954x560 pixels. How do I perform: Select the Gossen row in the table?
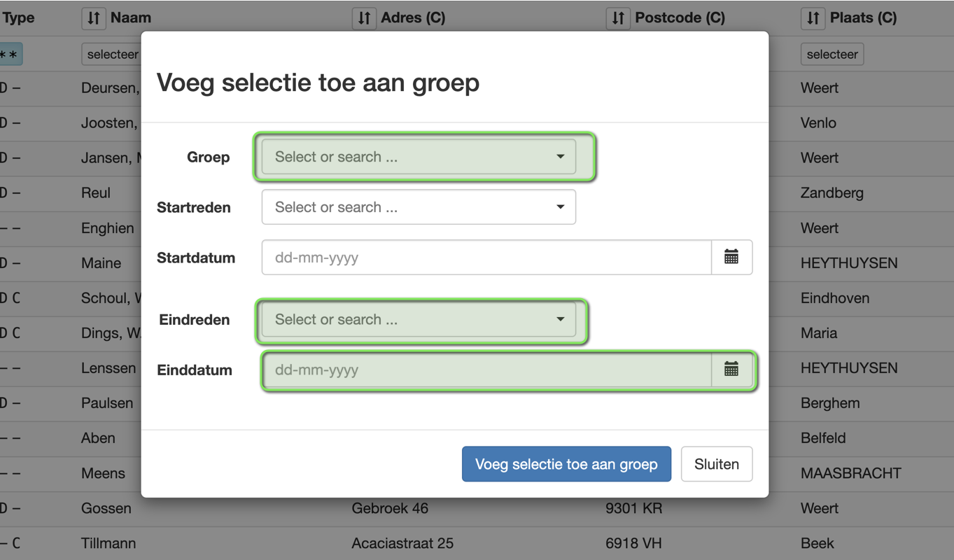point(477,508)
